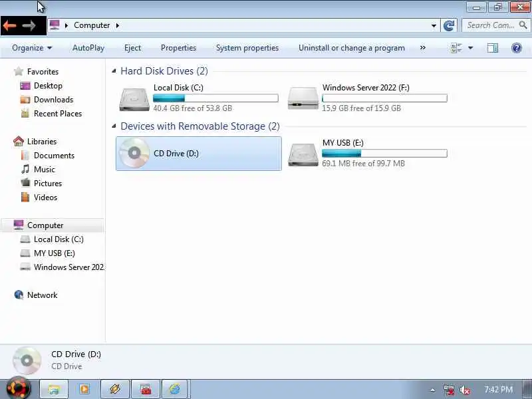Select the Local Disk (C:) drive icon
532x399 pixels.
(x=134, y=98)
